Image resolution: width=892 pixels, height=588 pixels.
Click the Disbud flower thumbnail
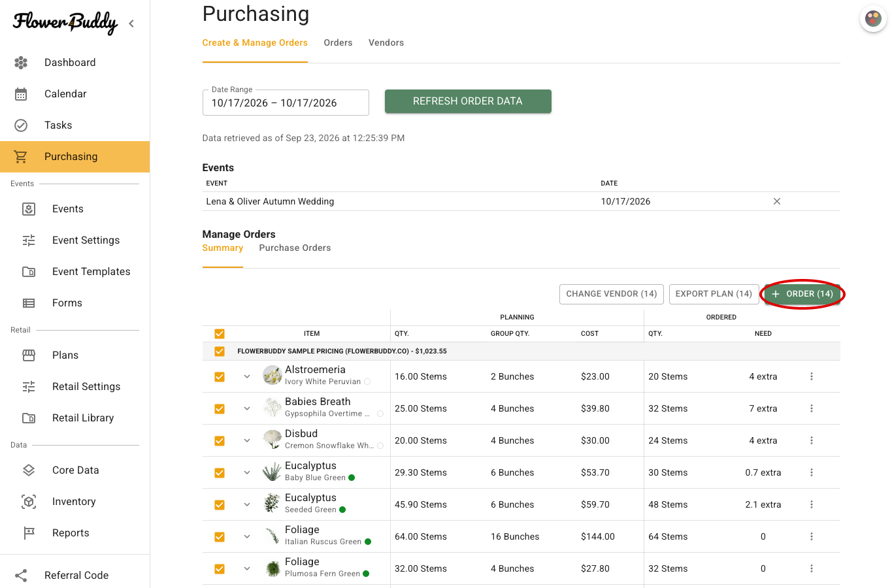[272, 440]
